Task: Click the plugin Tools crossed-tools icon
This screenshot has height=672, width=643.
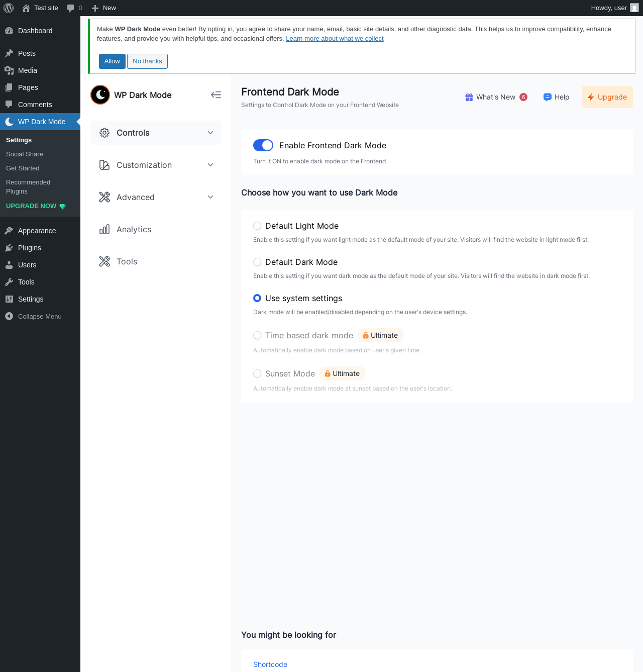Action: coord(104,261)
